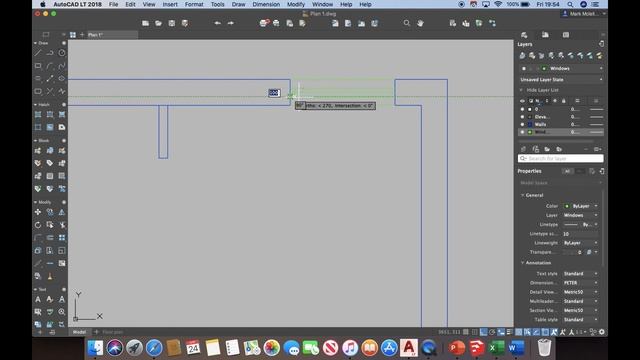Select the Line tool in Draw panel
The width and height of the screenshot is (640, 360).
[x=38, y=53]
